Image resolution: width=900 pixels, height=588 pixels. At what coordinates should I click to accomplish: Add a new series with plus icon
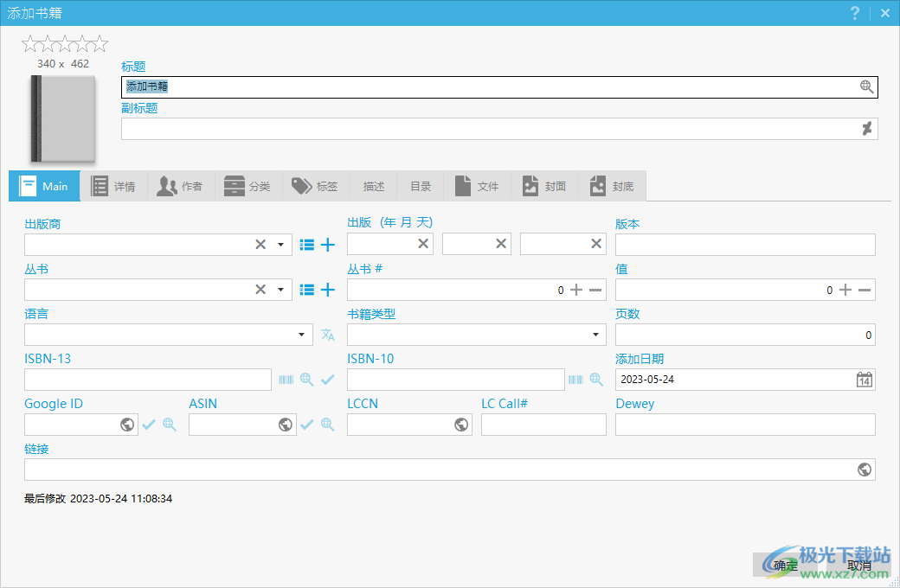[328, 290]
